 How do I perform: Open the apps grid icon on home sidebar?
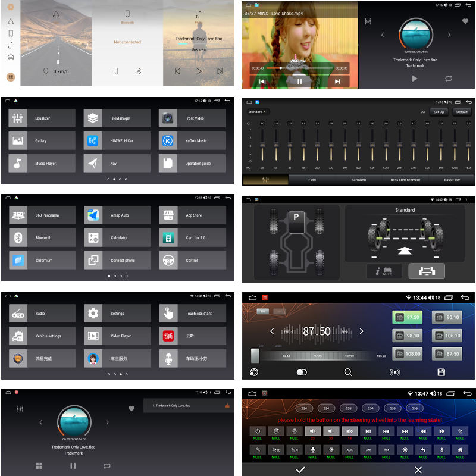[x=11, y=77]
